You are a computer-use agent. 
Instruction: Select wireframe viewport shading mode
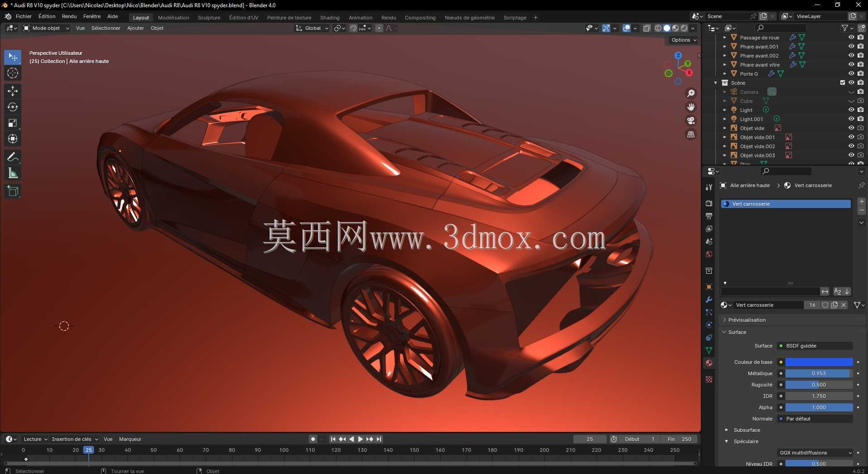point(658,28)
